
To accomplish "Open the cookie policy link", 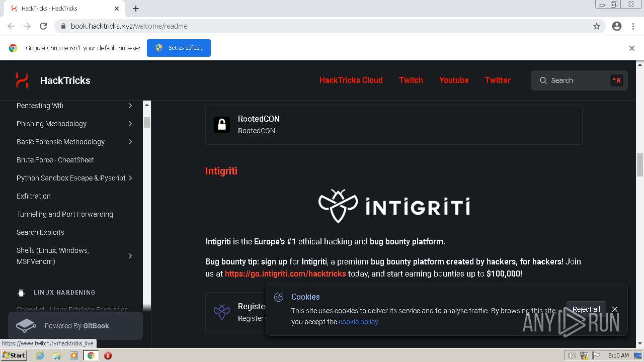I will click(358, 322).
